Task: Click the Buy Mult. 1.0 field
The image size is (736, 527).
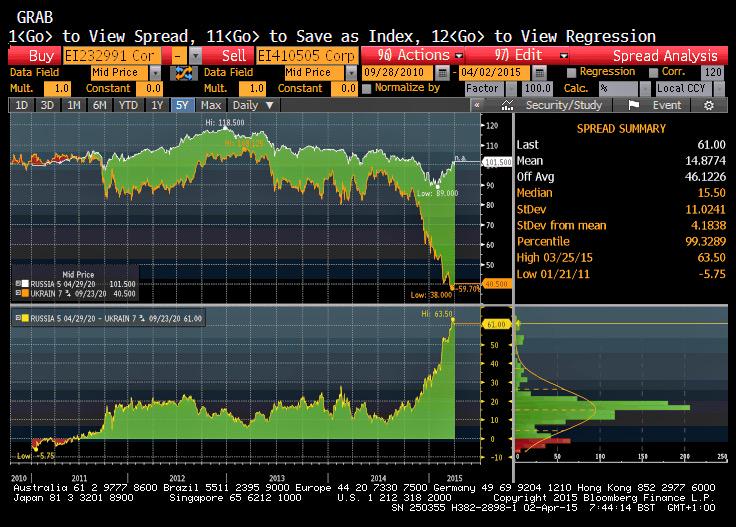Action: coord(57,88)
